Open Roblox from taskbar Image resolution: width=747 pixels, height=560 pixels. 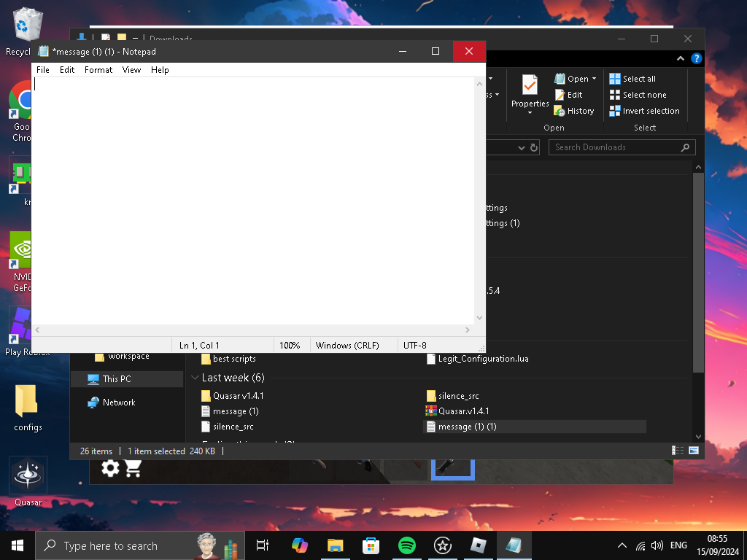tap(479, 545)
